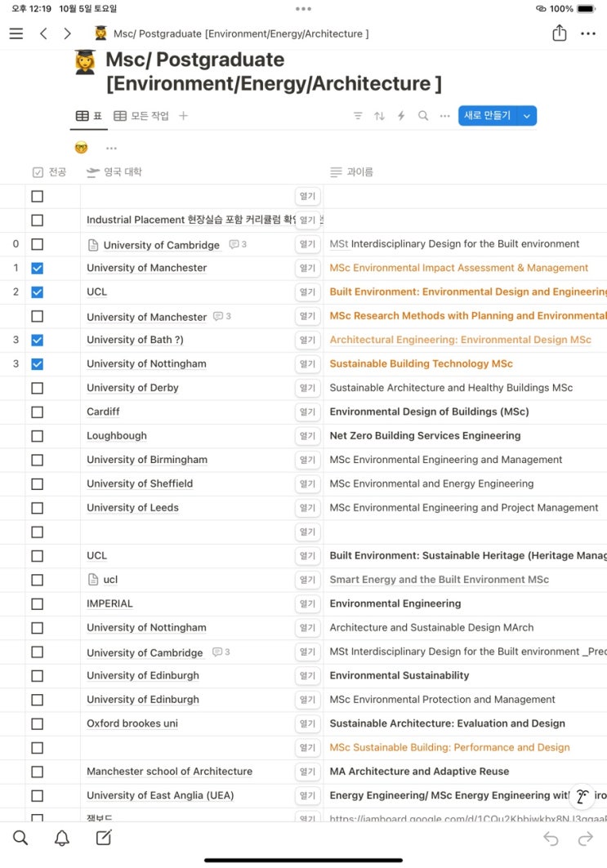Screen dimensions: 607x868
Task: Open notifications bell icon
Action: pyautogui.click(x=62, y=838)
